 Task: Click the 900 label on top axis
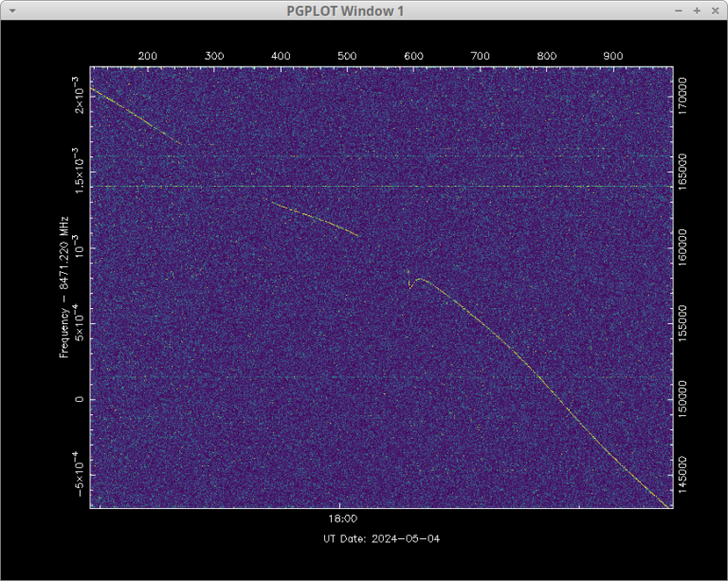click(613, 56)
